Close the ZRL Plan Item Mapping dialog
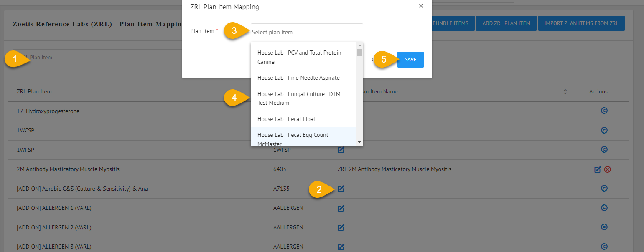 coord(421,6)
